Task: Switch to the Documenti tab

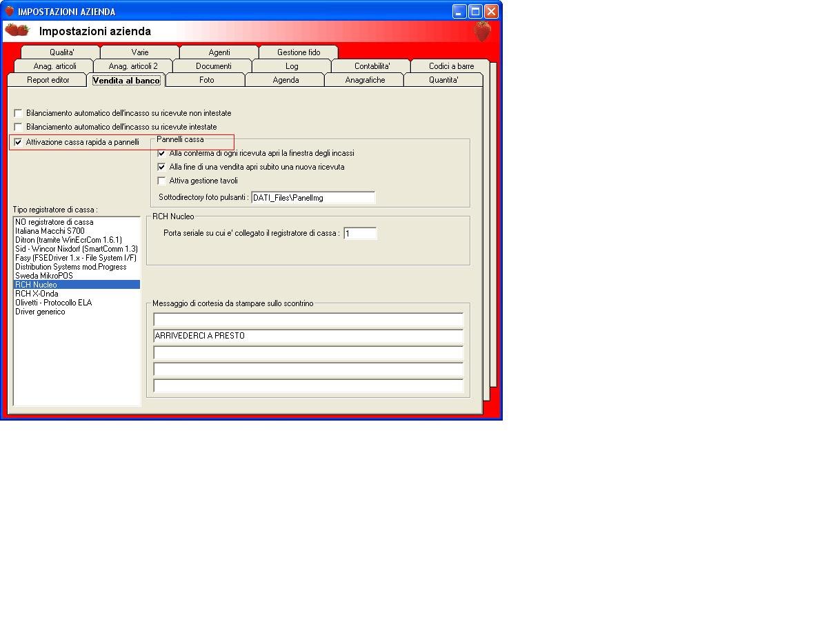Action: [213, 66]
